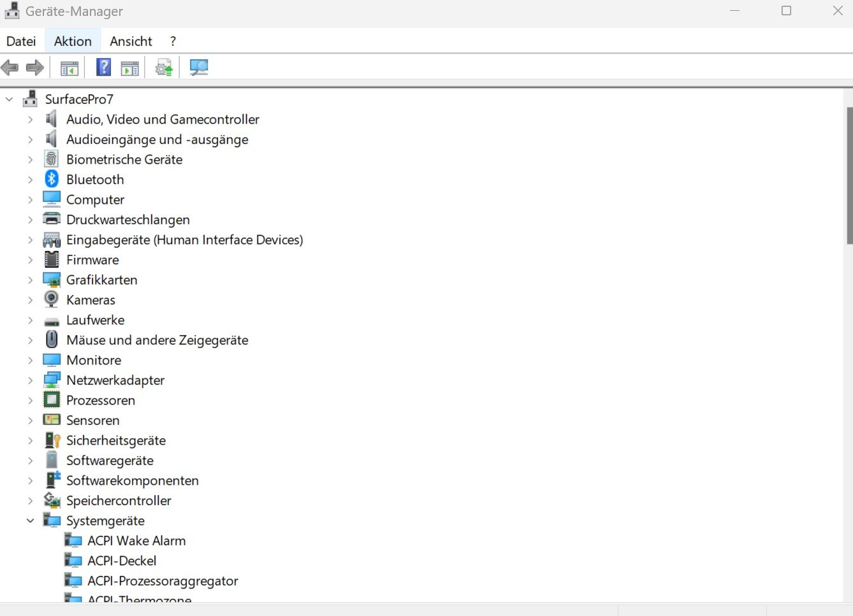Select the ACPI-Deckel device

(122, 561)
